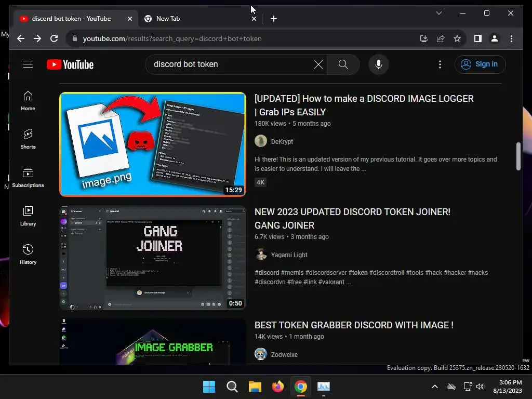Screen dimensions: 532x399
Task: Start voice search with microphone
Action: click(379, 64)
